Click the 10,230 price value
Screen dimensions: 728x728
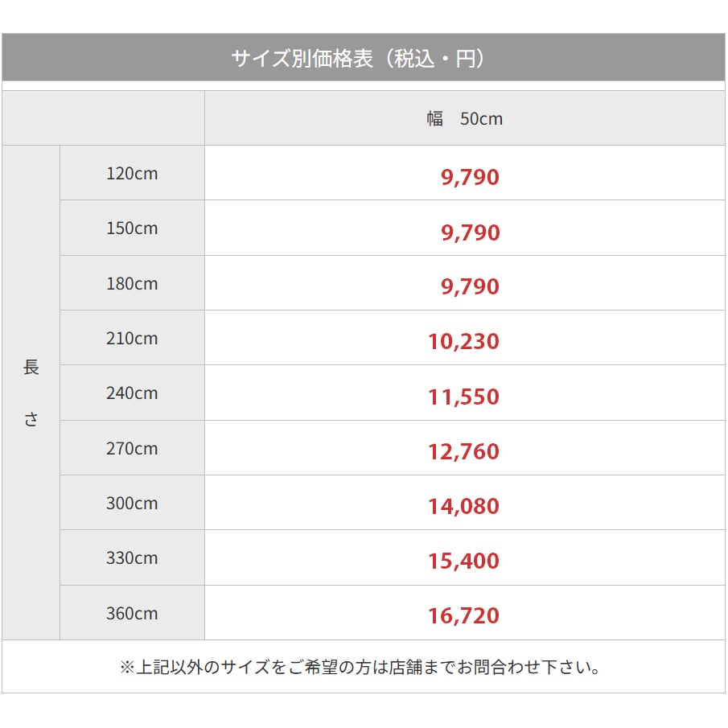(x=463, y=342)
